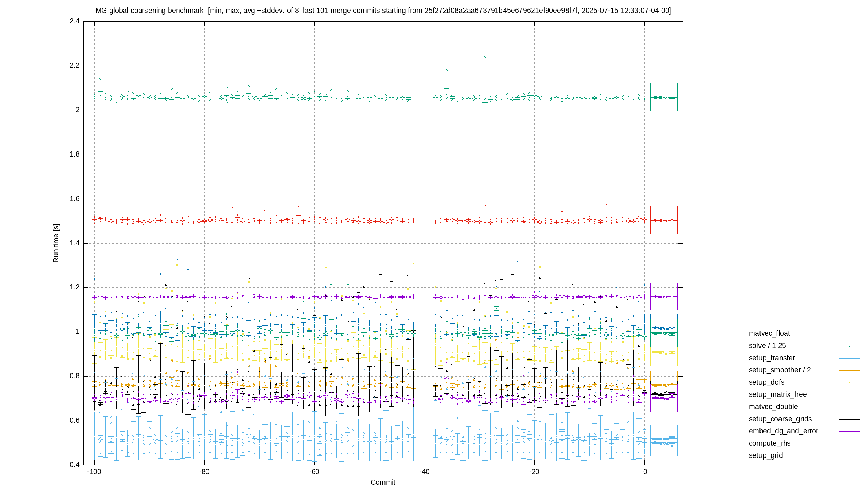Viewport: 868px width, 488px height.
Task: Click the setup_smoother / 2 legend label
Action: click(x=780, y=370)
